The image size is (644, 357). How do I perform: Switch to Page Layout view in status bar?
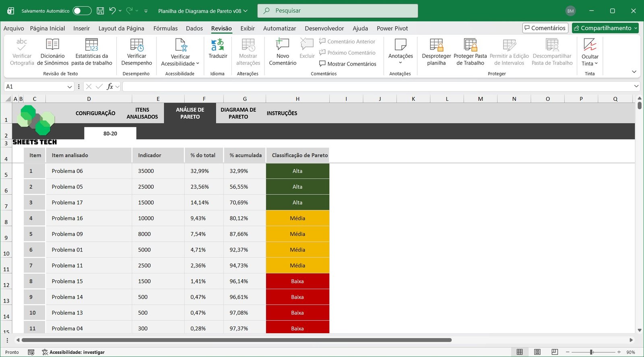pos(537,352)
